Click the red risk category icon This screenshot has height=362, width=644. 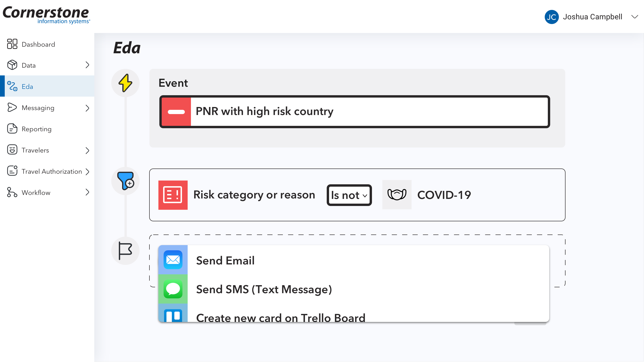(x=173, y=195)
